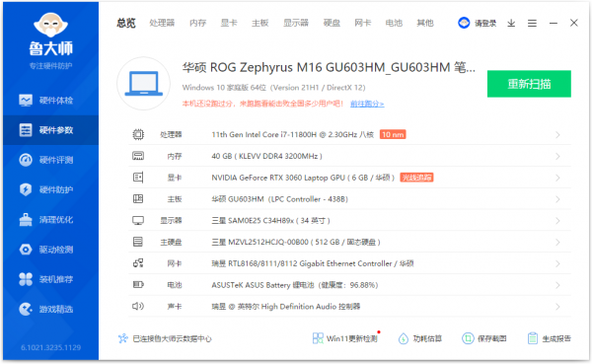Click the motherboard icon
The width and height of the screenshot is (592, 364).
click(x=138, y=198)
